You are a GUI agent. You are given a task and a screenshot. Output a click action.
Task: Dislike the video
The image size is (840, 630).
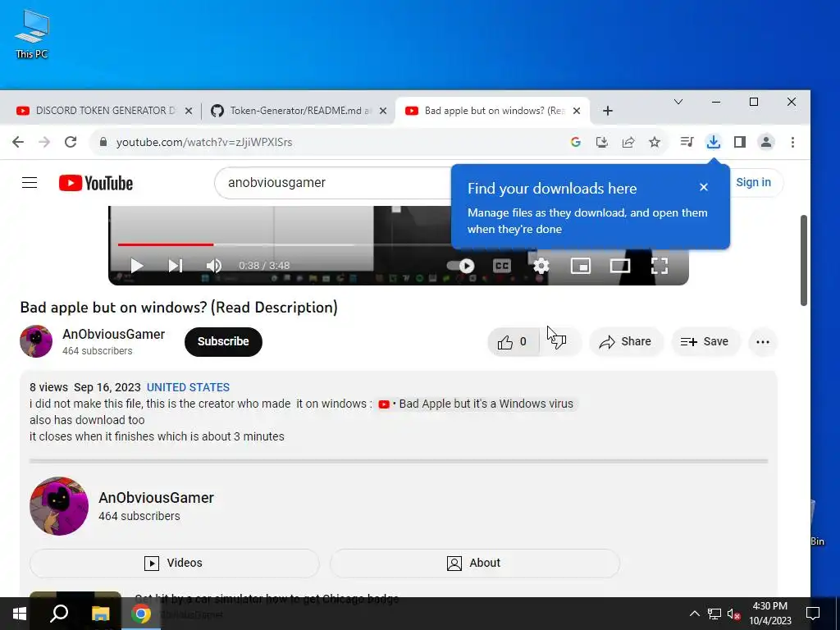click(x=560, y=342)
